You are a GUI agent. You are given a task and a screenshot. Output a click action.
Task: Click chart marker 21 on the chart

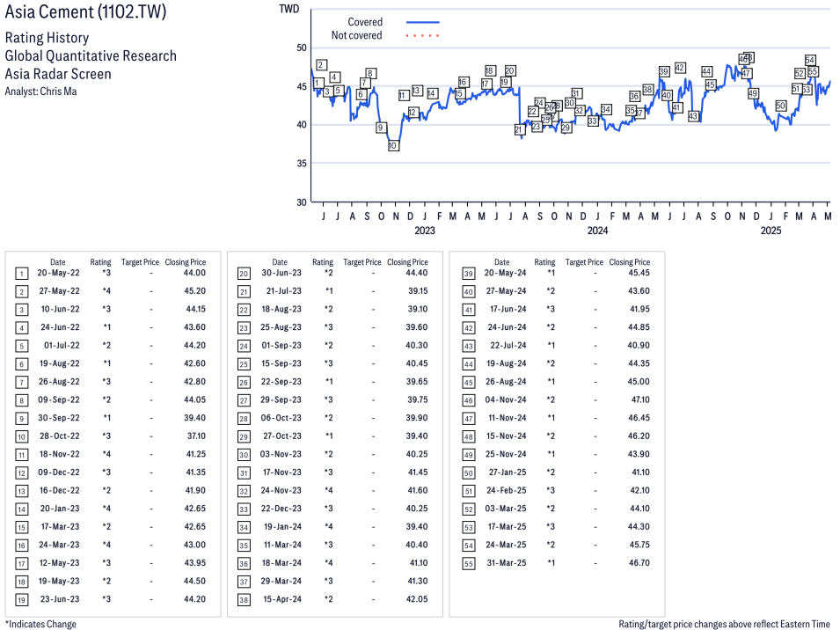point(519,129)
